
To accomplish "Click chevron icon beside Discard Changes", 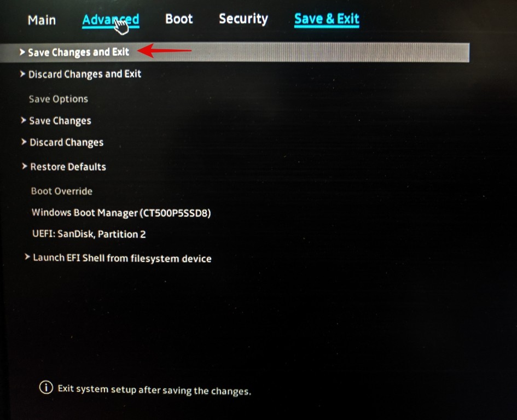I will [x=24, y=142].
